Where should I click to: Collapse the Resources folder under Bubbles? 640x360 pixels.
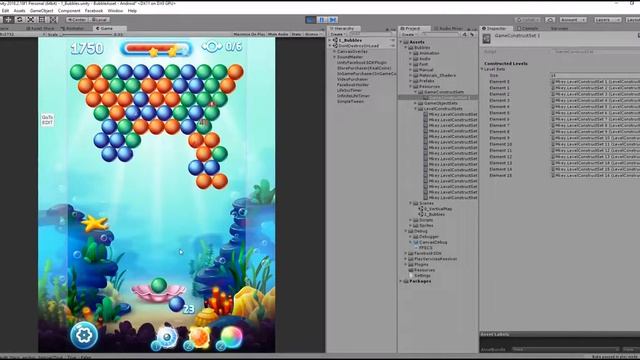click(411, 87)
